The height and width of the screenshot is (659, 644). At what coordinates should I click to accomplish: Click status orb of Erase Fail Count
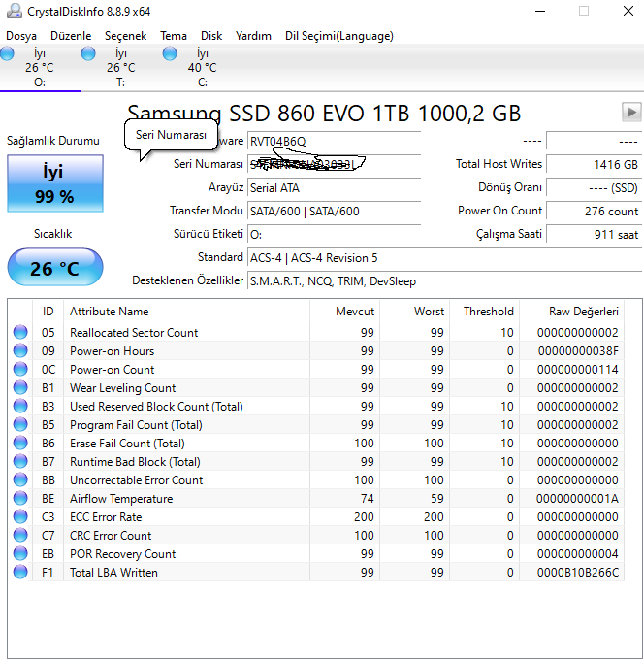[x=20, y=443]
